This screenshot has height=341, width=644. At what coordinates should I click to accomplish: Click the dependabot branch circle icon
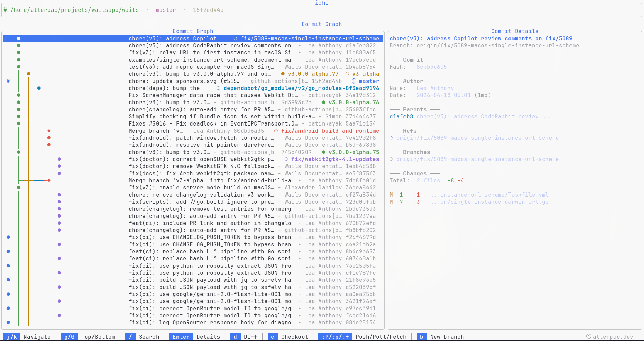pyautogui.click(x=218, y=88)
